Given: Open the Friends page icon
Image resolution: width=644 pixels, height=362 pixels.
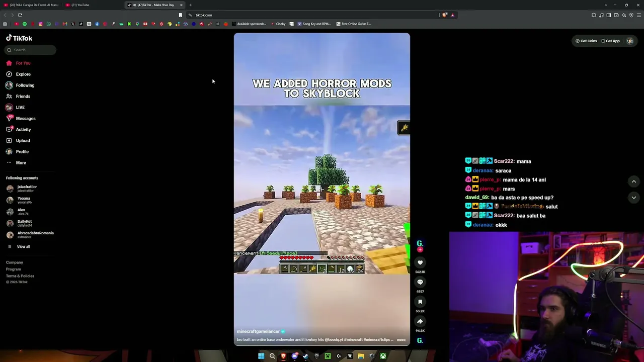Looking at the screenshot, I should coord(9,97).
